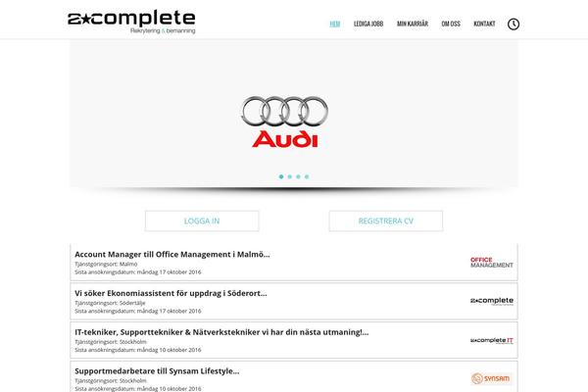The width and height of the screenshot is (588, 392).
Task: Click the 2complete logo in the Ekonomiassistent row
Action: coord(492,301)
